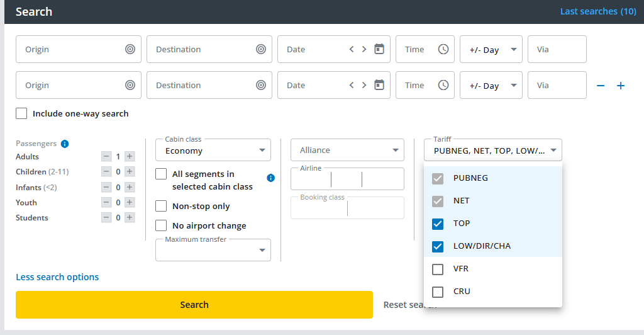Click the target icon in first Destination field
The width and height of the screenshot is (644, 335).
pyautogui.click(x=261, y=49)
